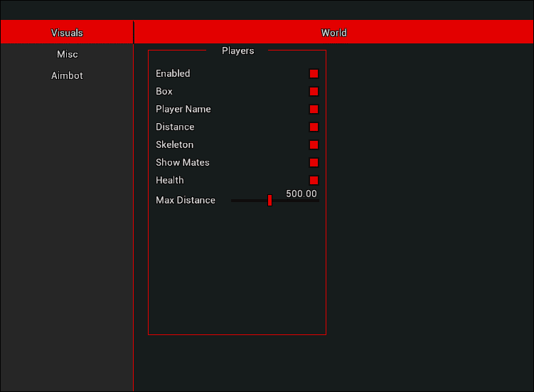
Task: Click the Max Distance label
Action: [185, 200]
